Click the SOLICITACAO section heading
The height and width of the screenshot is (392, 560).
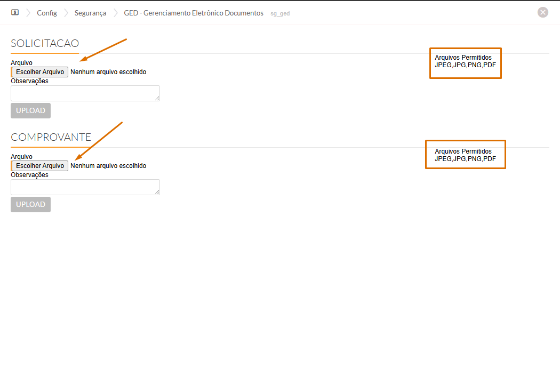[45, 43]
